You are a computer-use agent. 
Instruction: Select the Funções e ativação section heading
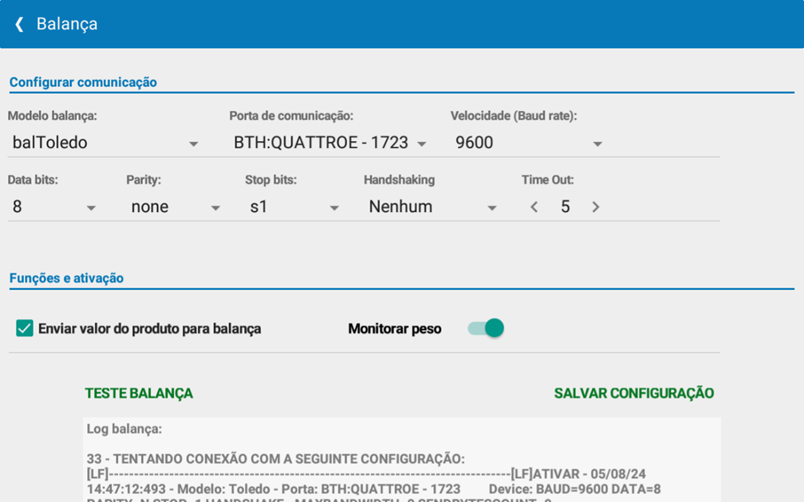pyautogui.click(x=67, y=278)
